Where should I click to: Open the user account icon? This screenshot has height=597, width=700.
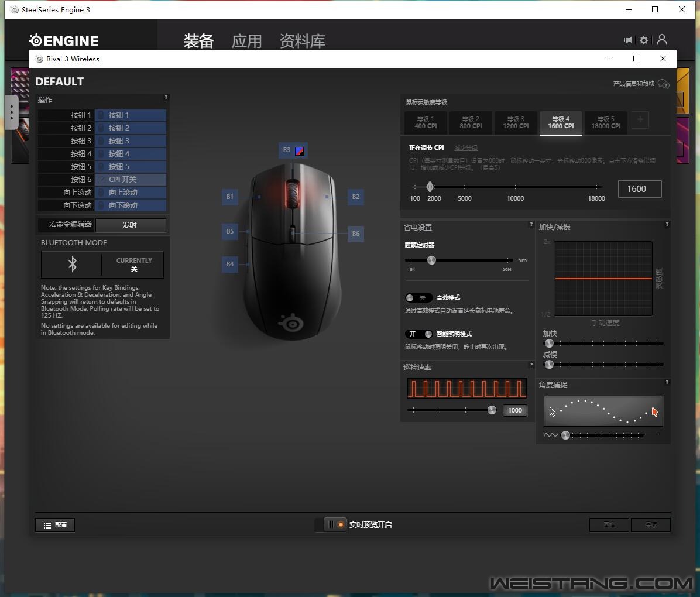[x=662, y=40]
